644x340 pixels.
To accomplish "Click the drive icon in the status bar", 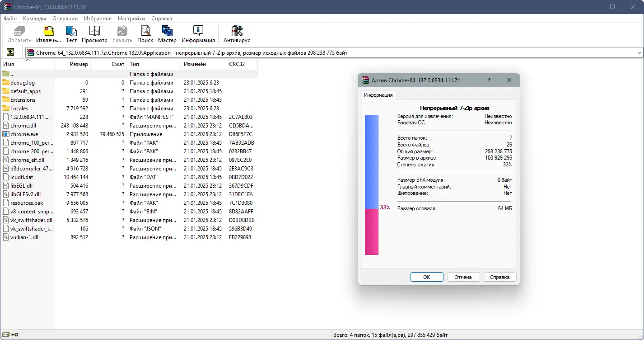I will (x=6, y=335).
